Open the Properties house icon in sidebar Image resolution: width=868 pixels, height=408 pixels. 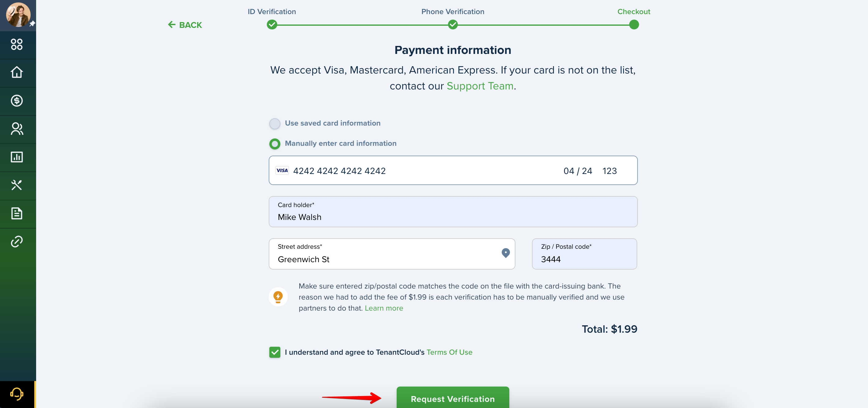pos(17,72)
